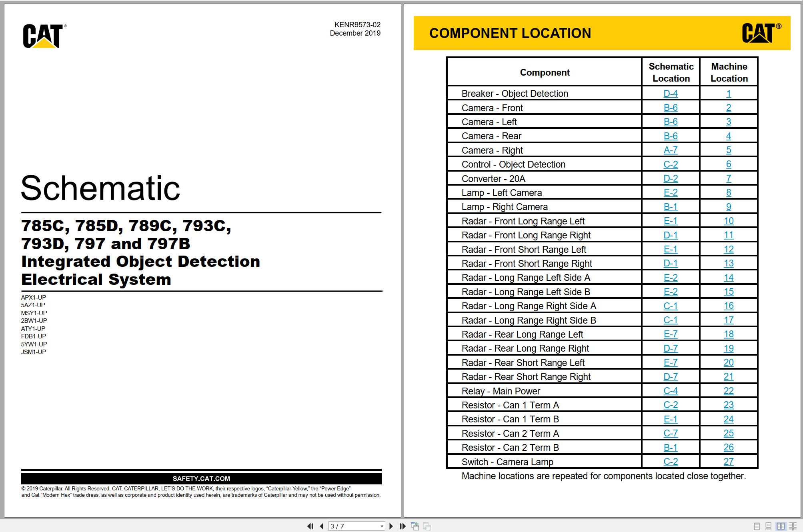Open E-1 link for Radar - Front Long Range Left
This screenshot has height=532, width=803.
(671, 221)
